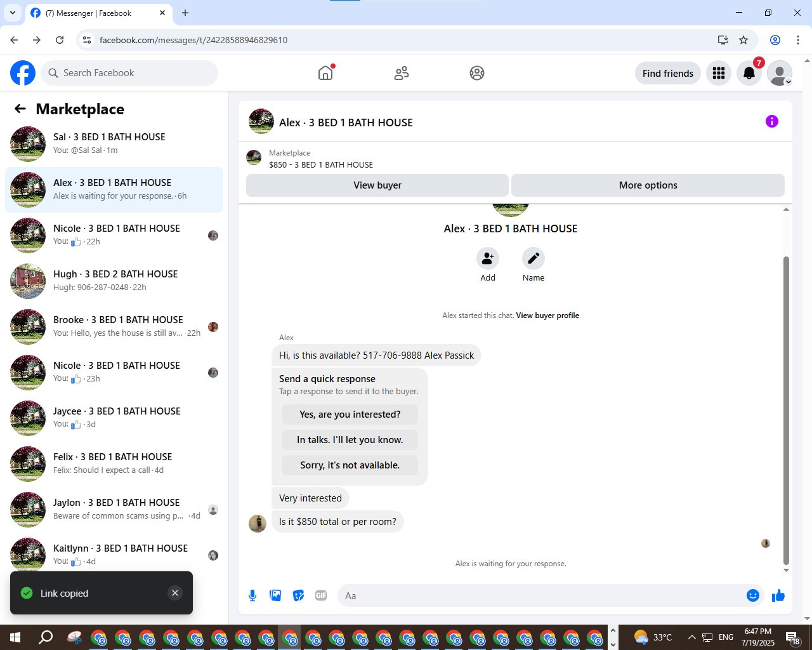Click the 'Very interested' message bubble
The height and width of the screenshot is (650, 812).
point(310,498)
